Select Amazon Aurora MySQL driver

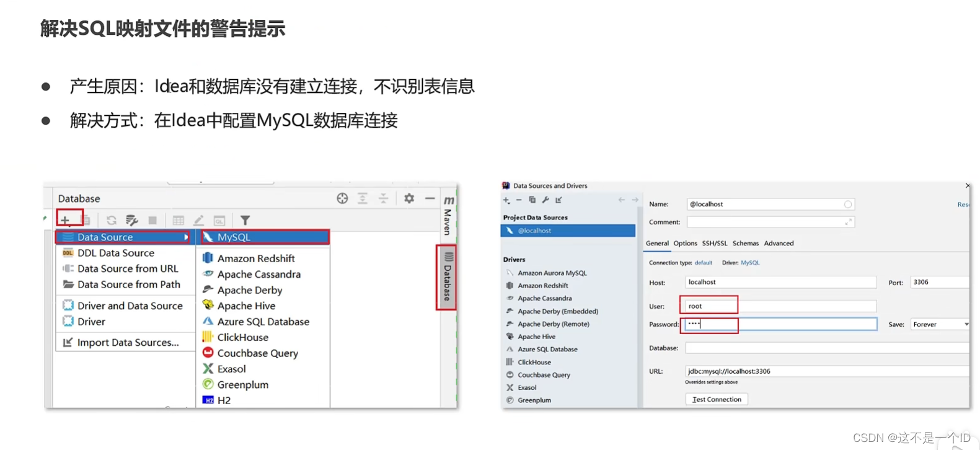pos(552,273)
